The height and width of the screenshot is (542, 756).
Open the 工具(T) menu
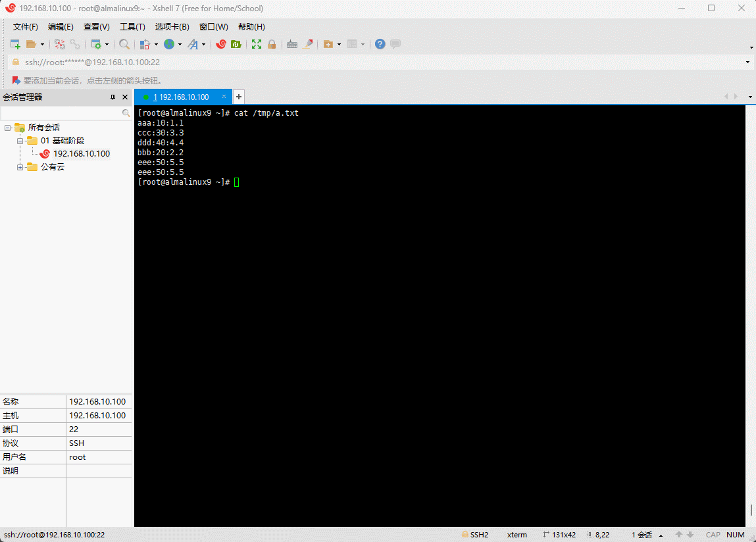coord(132,27)
